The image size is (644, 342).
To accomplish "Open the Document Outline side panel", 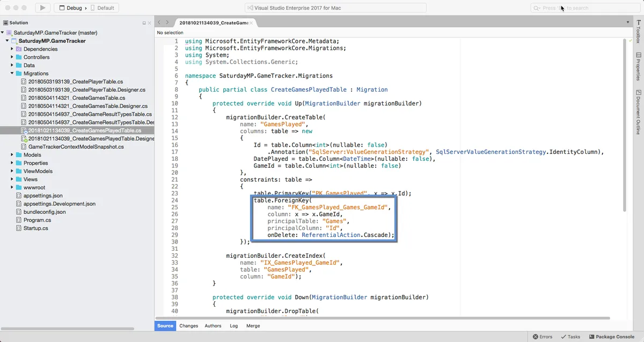I will [x=638, y=111].
